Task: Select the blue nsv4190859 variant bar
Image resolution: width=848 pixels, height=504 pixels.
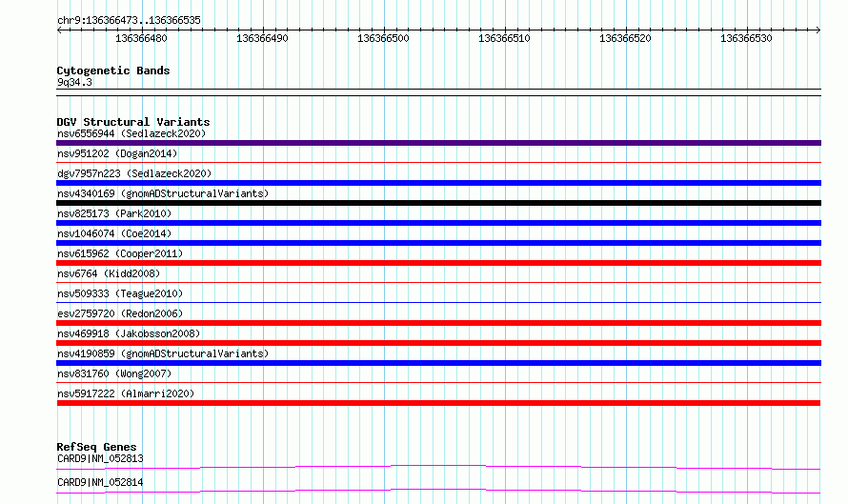Action: click(x=438, y=363)
